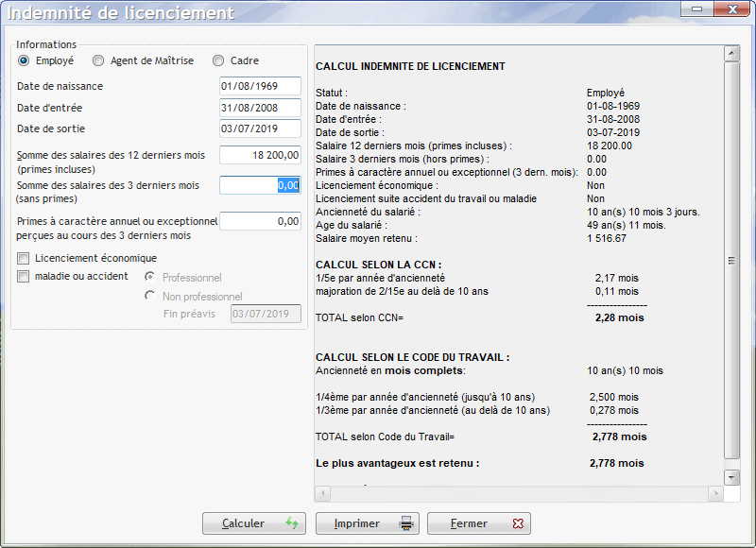The image size is (756, 548).
Task: Click the Imprimer button
Action: (x=366, y=523)
